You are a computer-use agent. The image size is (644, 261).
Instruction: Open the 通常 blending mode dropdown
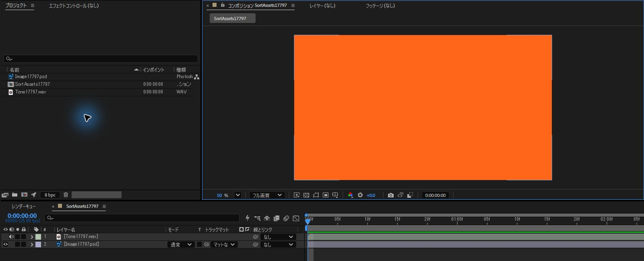point(181,244)
